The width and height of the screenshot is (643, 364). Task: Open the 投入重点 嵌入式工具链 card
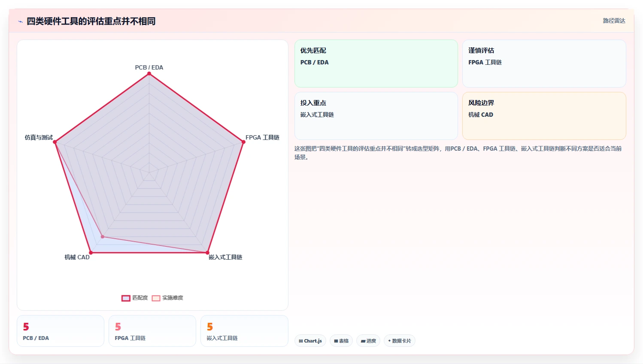tap(376, 116)
